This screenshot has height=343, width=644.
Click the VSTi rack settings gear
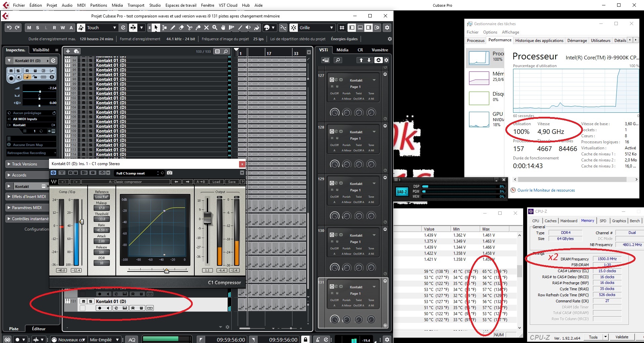[386, 60]
